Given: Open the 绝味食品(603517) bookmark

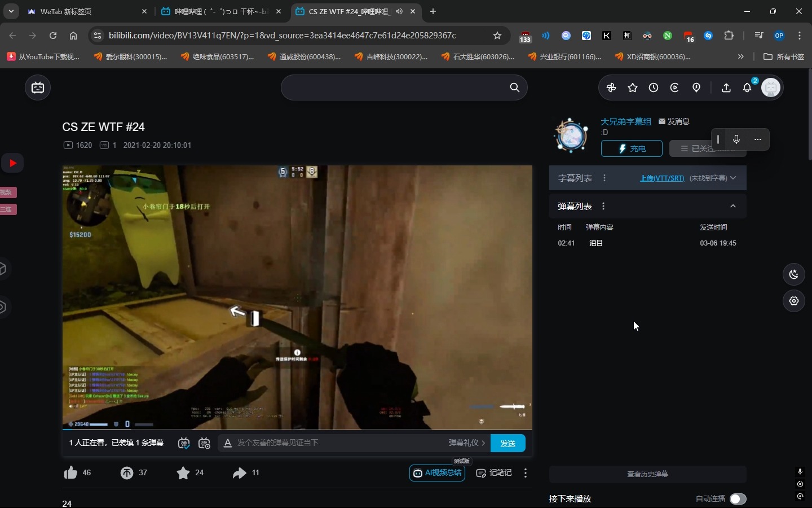Looking at the screenshot, I should tap(218, 56).
